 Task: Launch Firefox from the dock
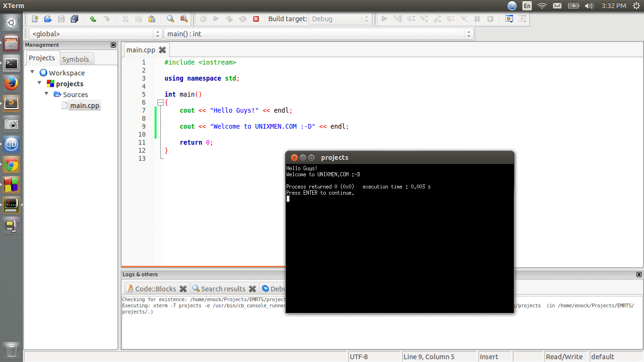(x=11, y=82)
